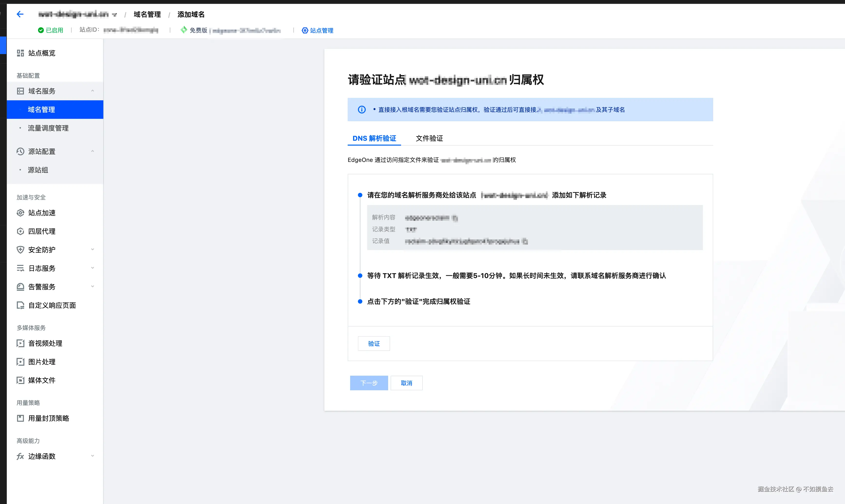Expand the security protection (安全防护) menu
This screenshot has height=504, width=845.
(92, 250)
